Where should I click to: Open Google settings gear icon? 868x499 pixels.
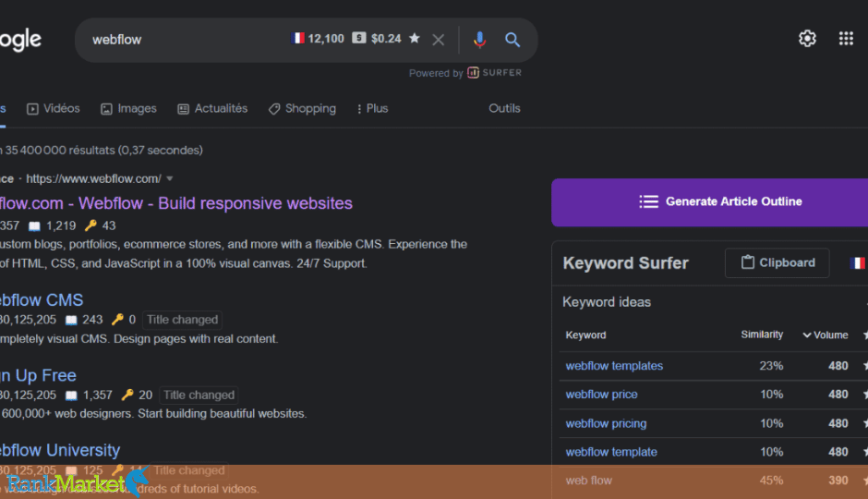[x=807, y=38]
